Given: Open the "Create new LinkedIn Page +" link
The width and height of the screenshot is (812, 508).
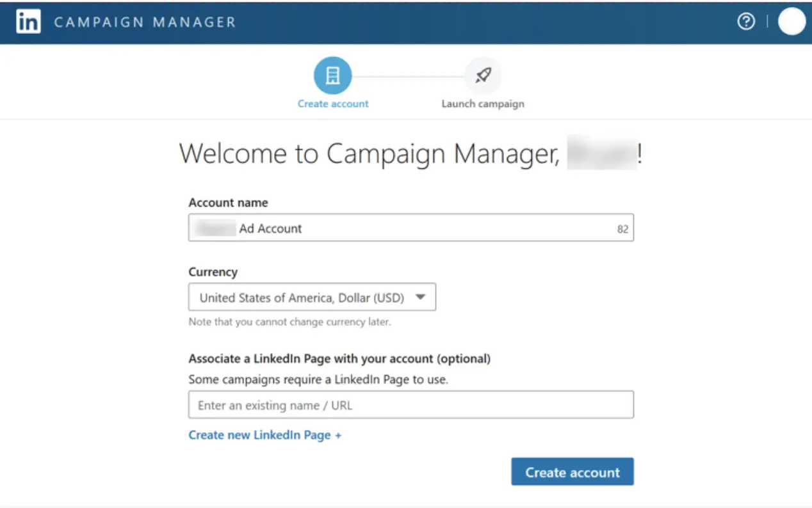Looking at the screenshot, I should [x=264, y=435].
